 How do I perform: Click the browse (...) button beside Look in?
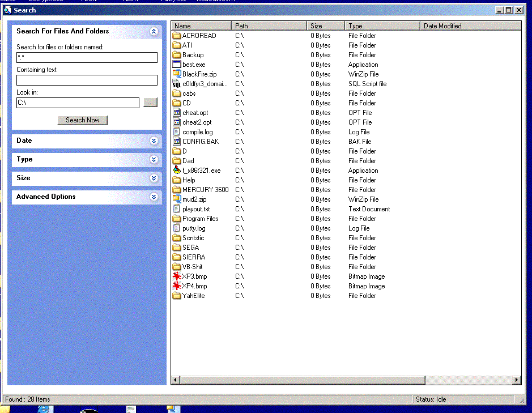coord(150,103)
